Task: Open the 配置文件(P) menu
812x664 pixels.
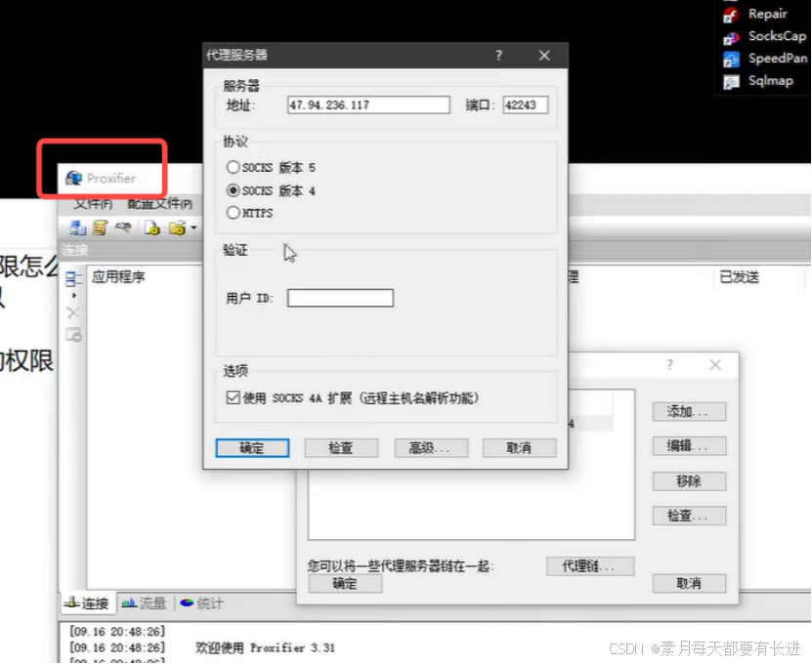Action: [x=160, y=204]
